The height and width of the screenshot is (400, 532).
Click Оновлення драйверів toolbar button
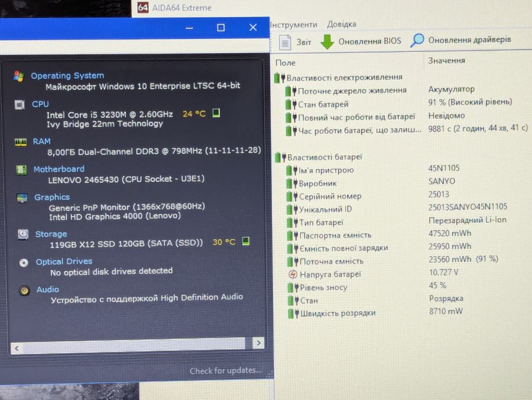pos(460,40)
